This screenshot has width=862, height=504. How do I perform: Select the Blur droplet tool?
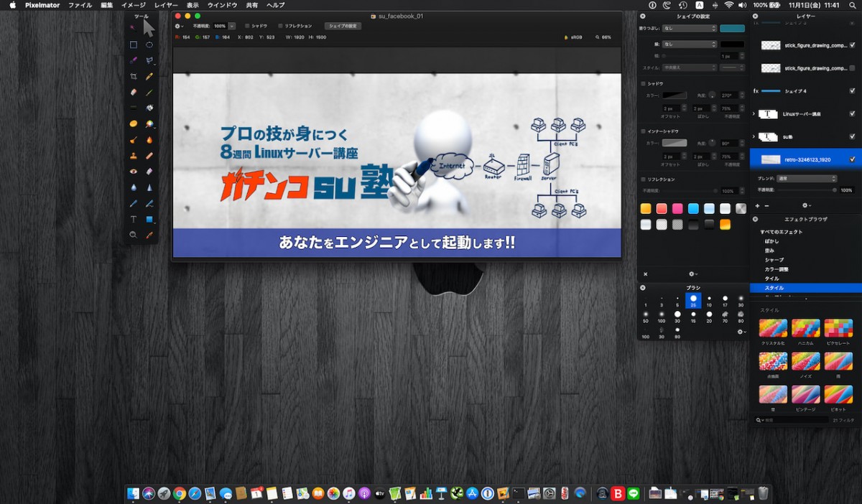pos(133,187)
